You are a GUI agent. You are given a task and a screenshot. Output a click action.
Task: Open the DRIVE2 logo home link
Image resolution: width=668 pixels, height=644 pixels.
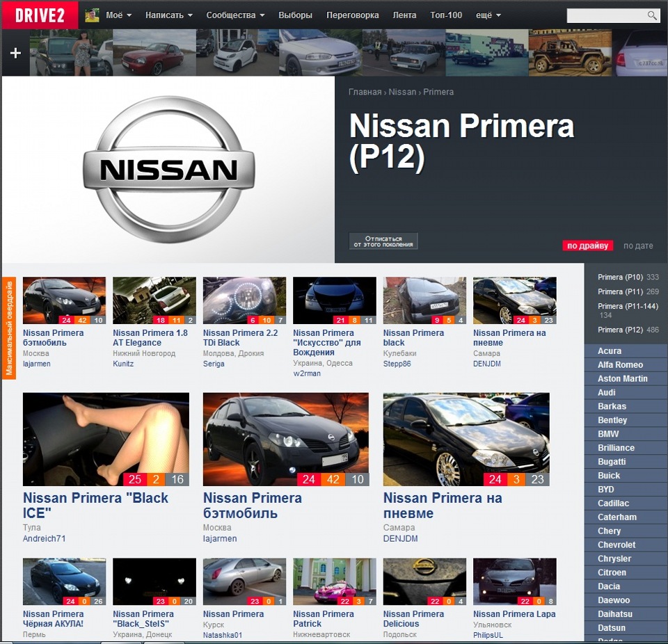(40, 15)
